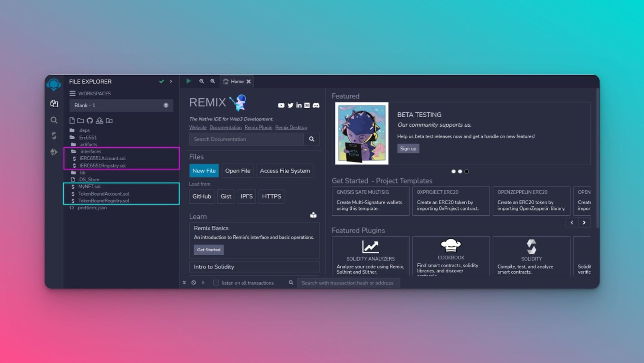The image size is (644, 363).
Task: Enable listen on all transactions checkbox
Action: tap(216, 283)
